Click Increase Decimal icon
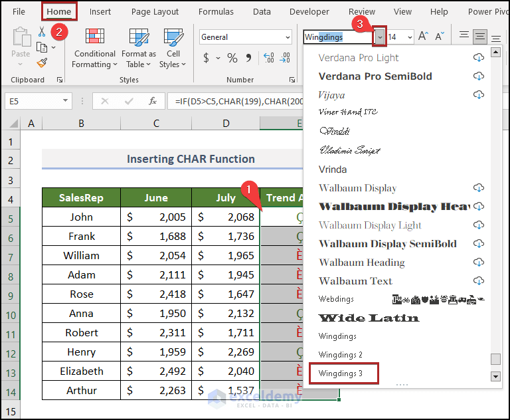 (269, 58)
